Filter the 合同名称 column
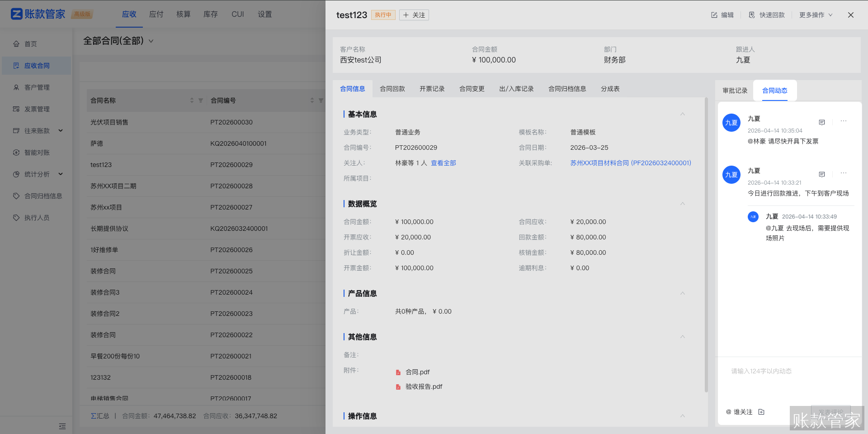 coord(201,100)
